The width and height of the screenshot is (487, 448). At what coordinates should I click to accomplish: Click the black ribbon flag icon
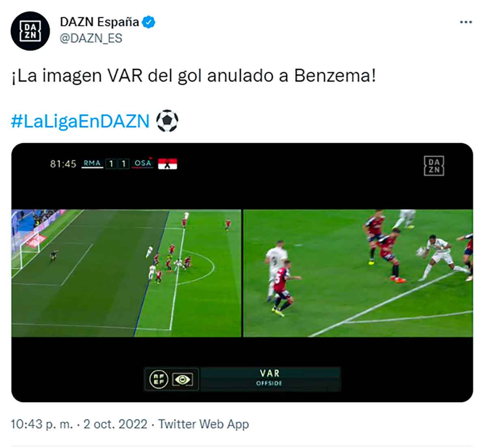(x=167, y=164)
